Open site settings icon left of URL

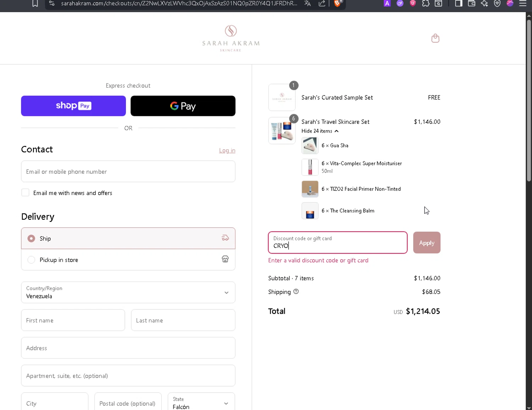click(x=52, y=4)
